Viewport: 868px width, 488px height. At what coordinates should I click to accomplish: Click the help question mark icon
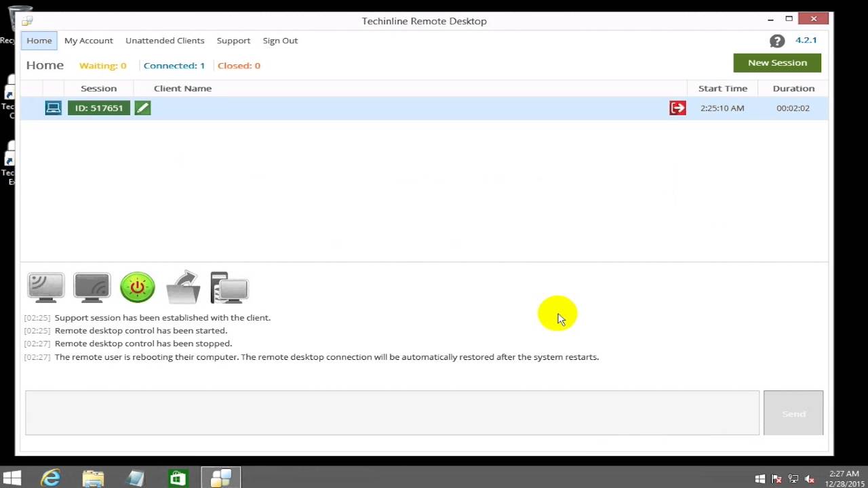pyautogui.click(x=777, y=41)
